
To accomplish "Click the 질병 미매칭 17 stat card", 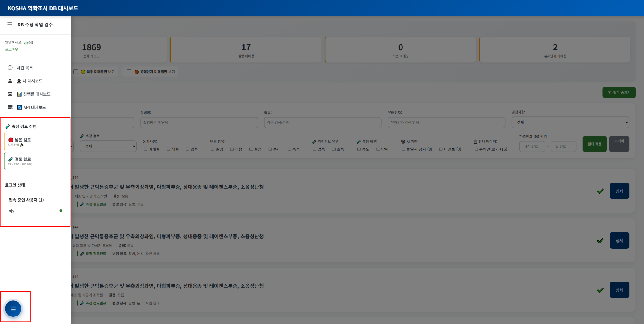I will 246,50.
